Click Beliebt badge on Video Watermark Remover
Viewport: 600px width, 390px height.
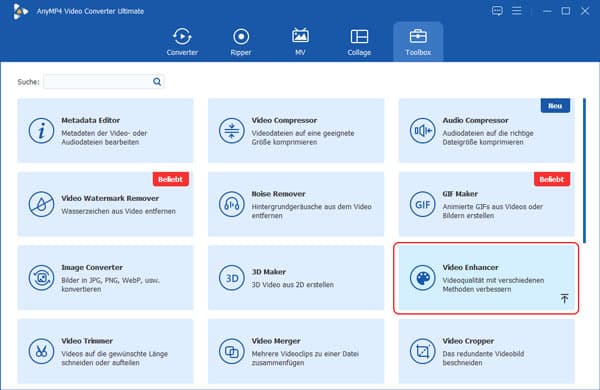click(x=171, y=179)
